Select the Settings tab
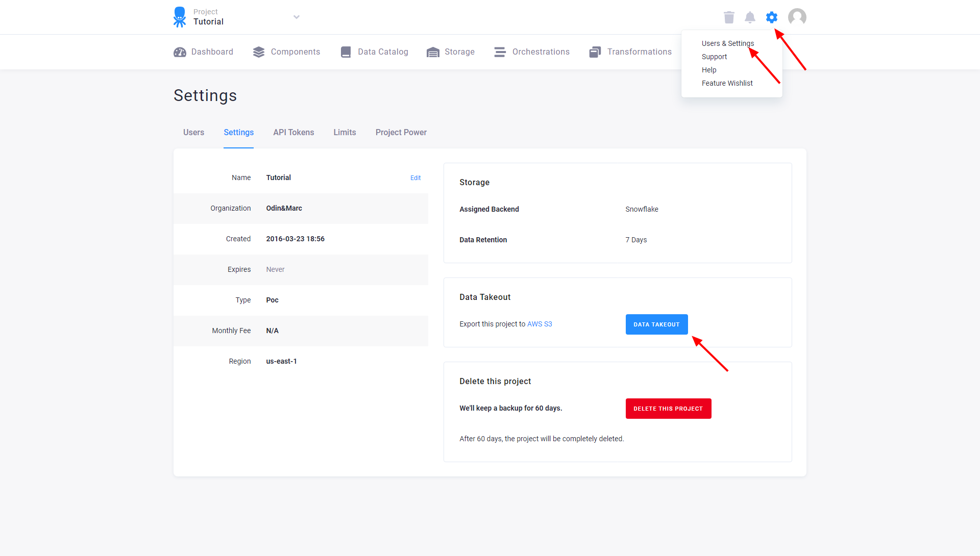Screen dimensions: 980x556 pyautogui.click(x=238, y=133)
